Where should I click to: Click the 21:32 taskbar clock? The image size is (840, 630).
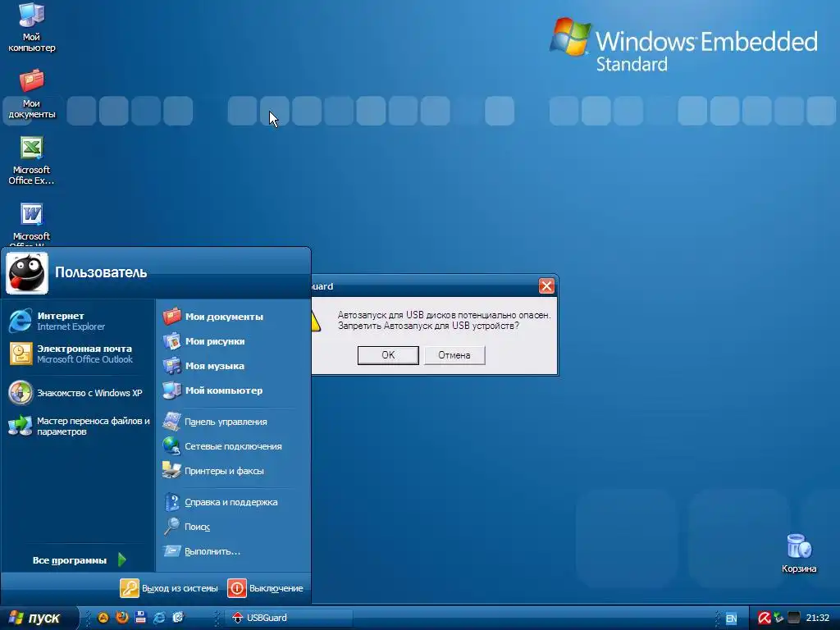tap(818, 619)
